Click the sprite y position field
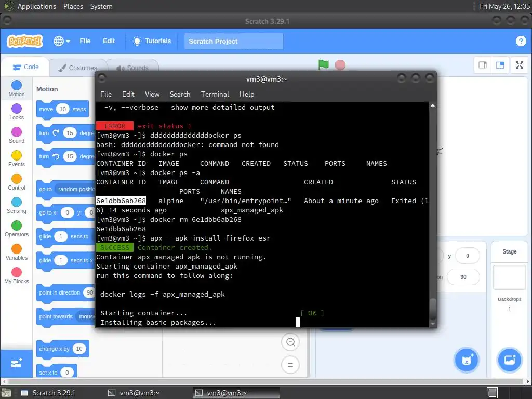 [x=467, y=256]
